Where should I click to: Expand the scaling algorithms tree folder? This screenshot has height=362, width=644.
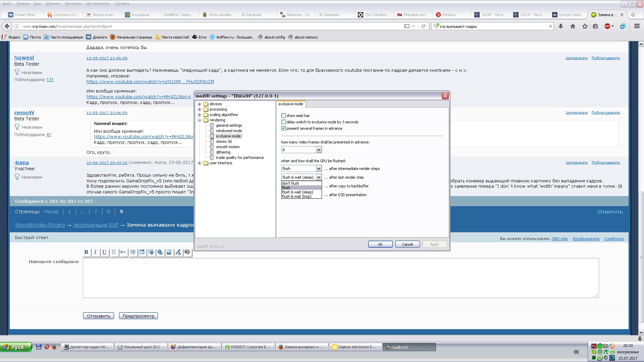pyautogui.click(x=200, y=115)
